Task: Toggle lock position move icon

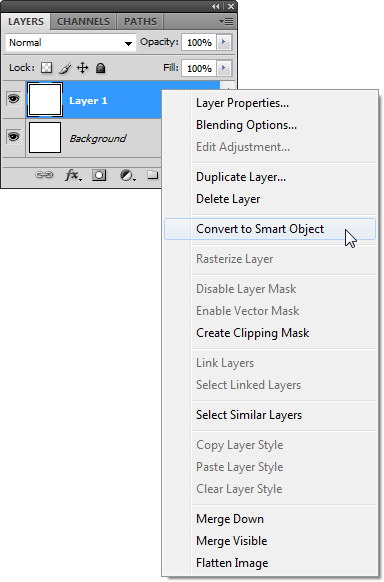Action: coord(82,68)
